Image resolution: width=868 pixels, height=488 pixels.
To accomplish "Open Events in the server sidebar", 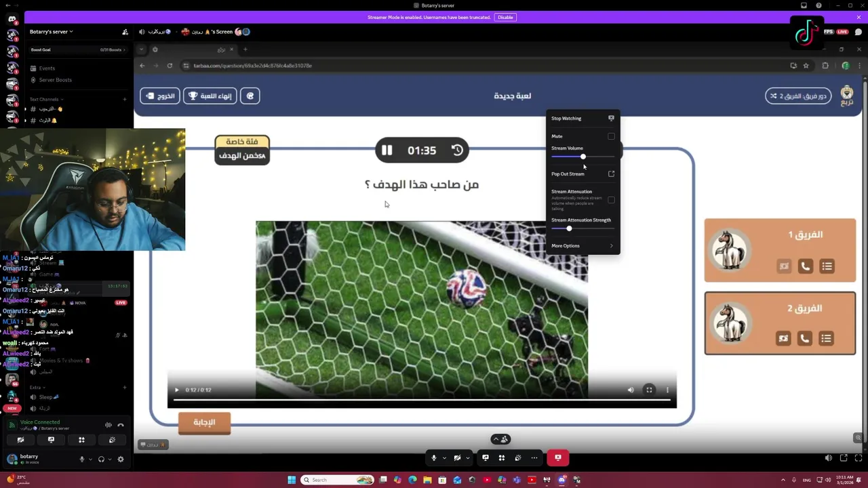I will (47, 68).
